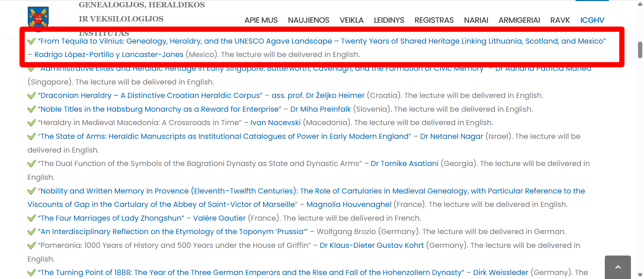Open the VEIKLA menu item
This screenshot has height=279, width=644.
(351, 20)
